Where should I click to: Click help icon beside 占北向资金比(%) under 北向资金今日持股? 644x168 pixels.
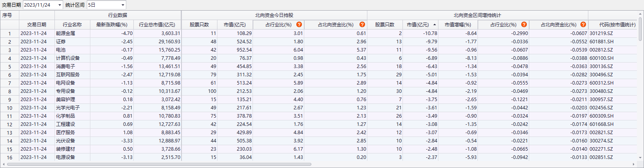[362, 24]
